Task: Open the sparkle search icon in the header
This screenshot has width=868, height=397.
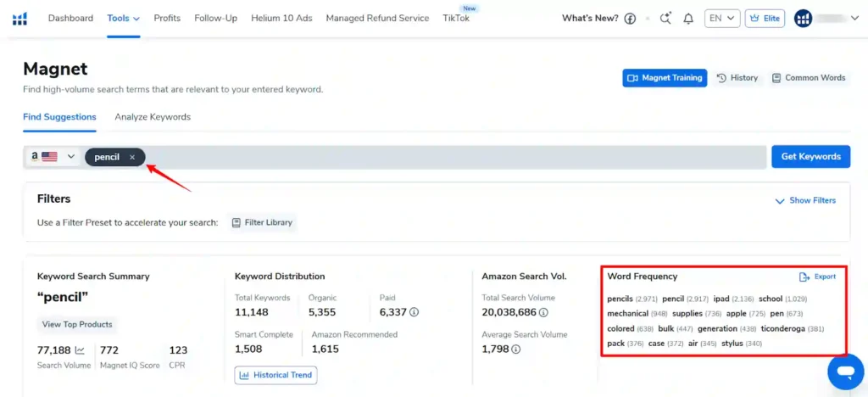Action: tap(666, 19)
